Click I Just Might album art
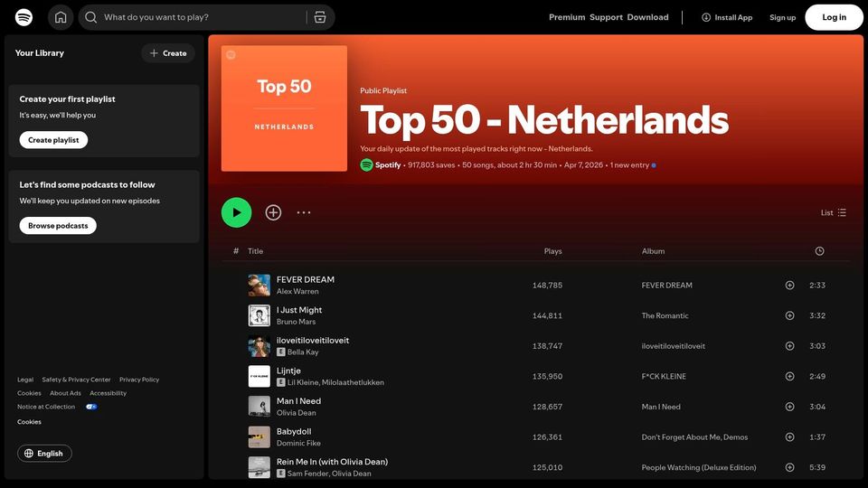Screen dimensions: 868x488 (x=259, y=315)
